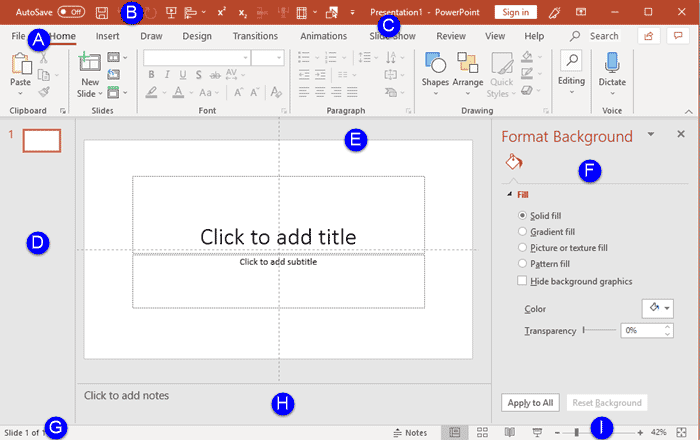Click the Sign in button
Screen dimensions: 700x440
tap(516, 12)
